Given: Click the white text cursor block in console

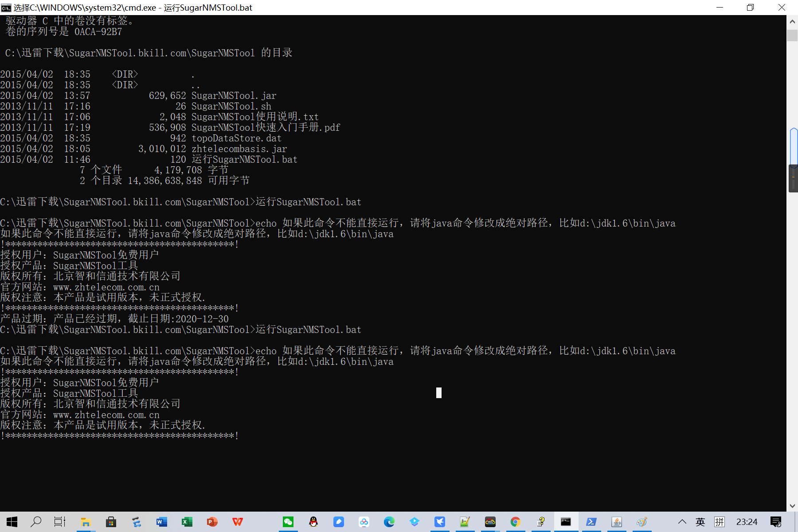Looking at the screenshot, I should 439,393.
